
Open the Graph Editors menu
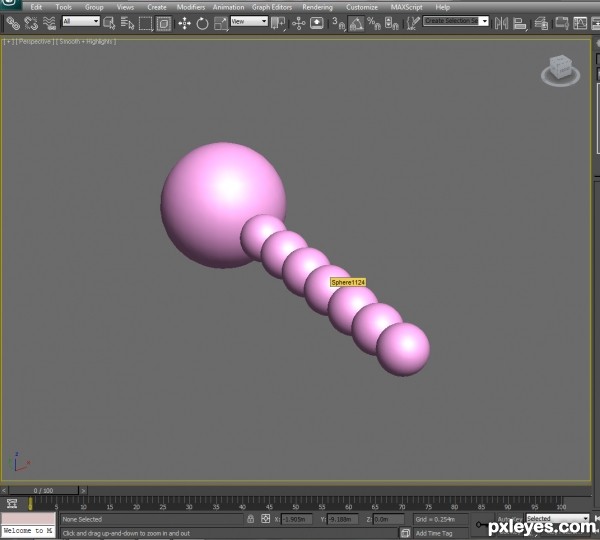pos(272,7)
